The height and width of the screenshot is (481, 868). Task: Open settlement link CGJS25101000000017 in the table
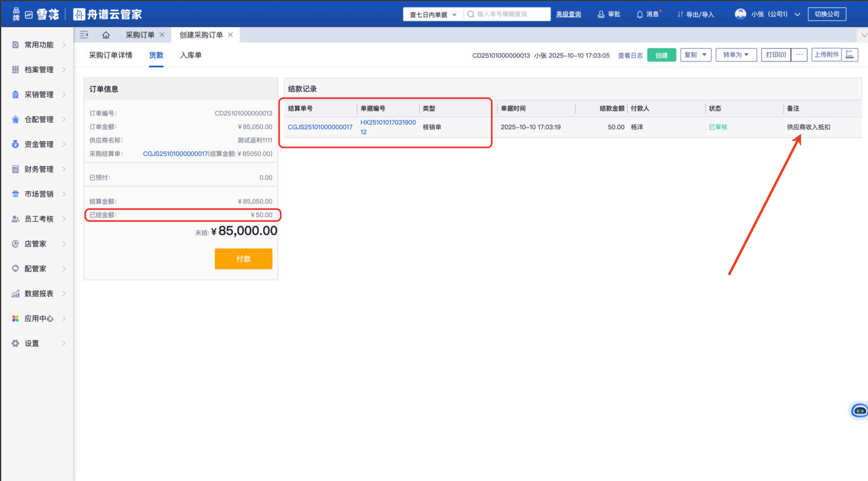click(320, 127)
